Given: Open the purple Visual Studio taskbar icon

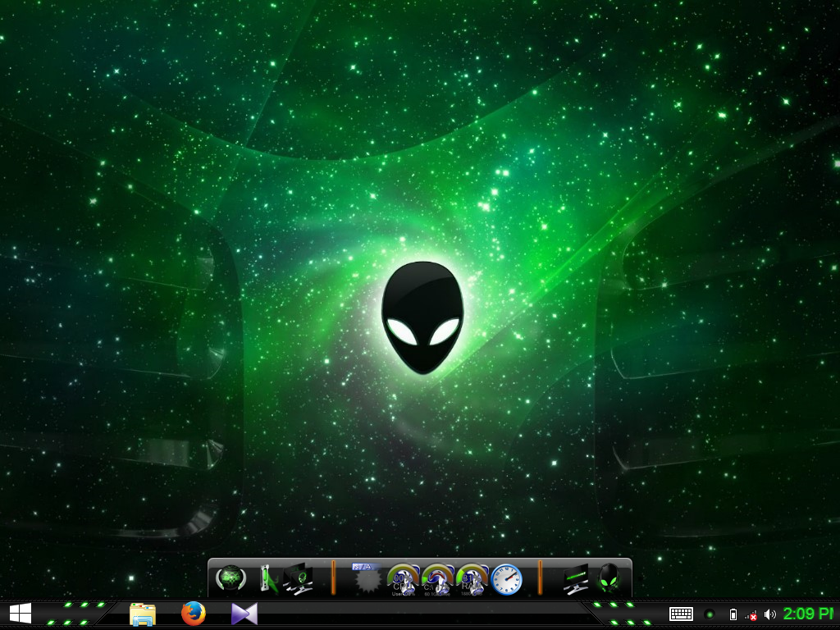Looking at the screenshot, I should click(244, 614).
